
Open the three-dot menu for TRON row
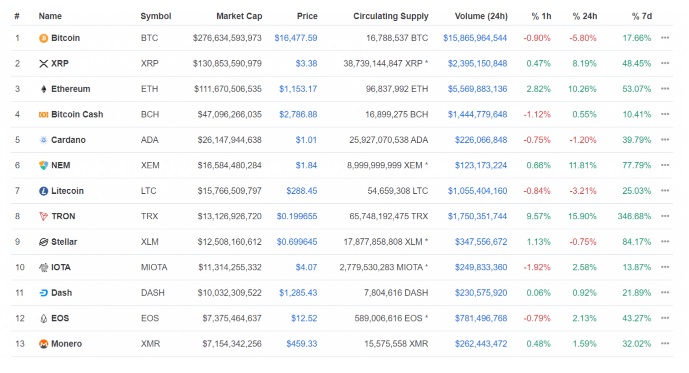tap(665, 216)
